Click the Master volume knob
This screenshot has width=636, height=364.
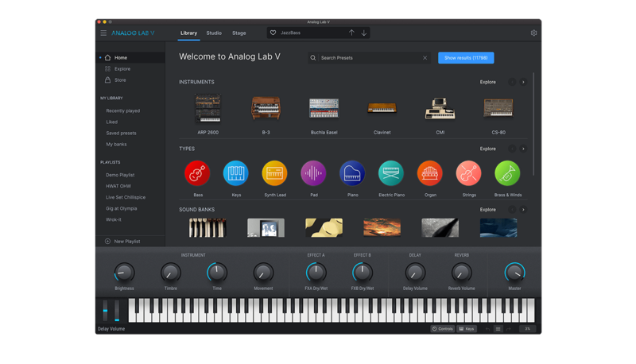[514, 273]
